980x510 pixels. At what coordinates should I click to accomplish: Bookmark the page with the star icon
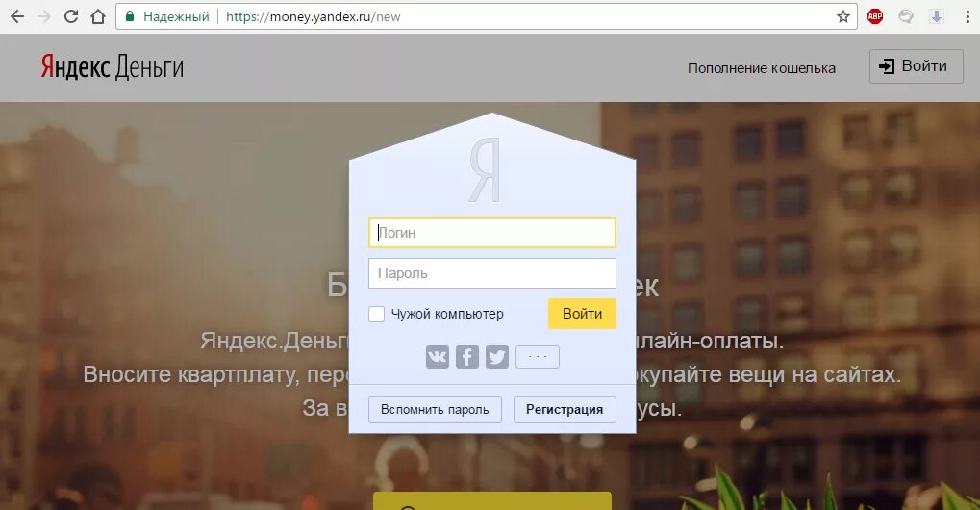pos(843,17)
